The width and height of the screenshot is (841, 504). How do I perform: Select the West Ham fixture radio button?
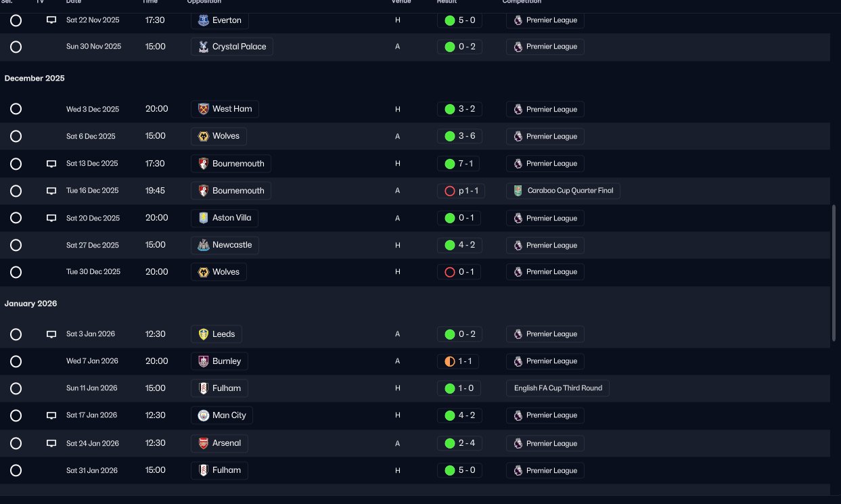(16, 109)
